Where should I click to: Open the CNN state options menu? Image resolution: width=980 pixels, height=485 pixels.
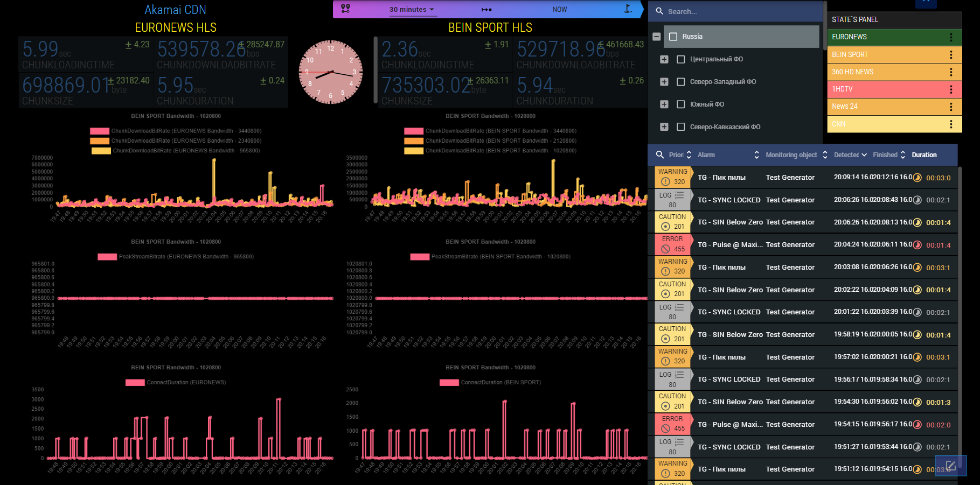pyautogui.click(x=951, y=124)
